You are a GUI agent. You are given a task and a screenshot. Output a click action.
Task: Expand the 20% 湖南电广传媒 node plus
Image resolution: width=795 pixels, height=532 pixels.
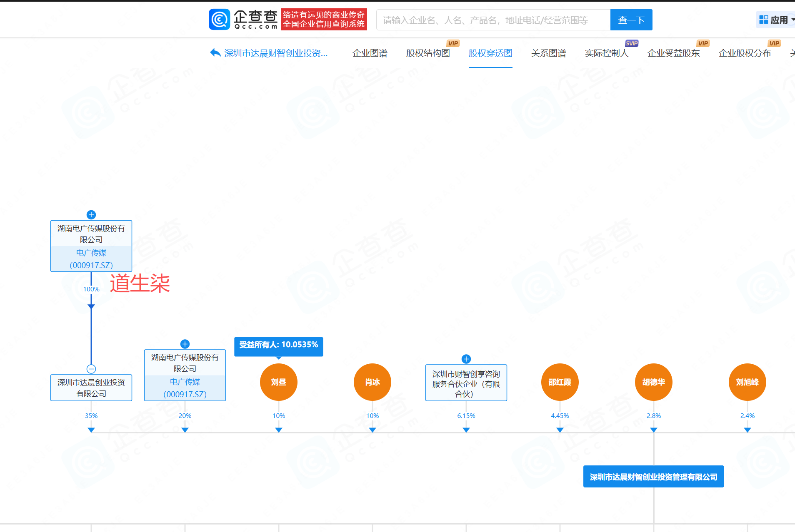coord(185,344)
